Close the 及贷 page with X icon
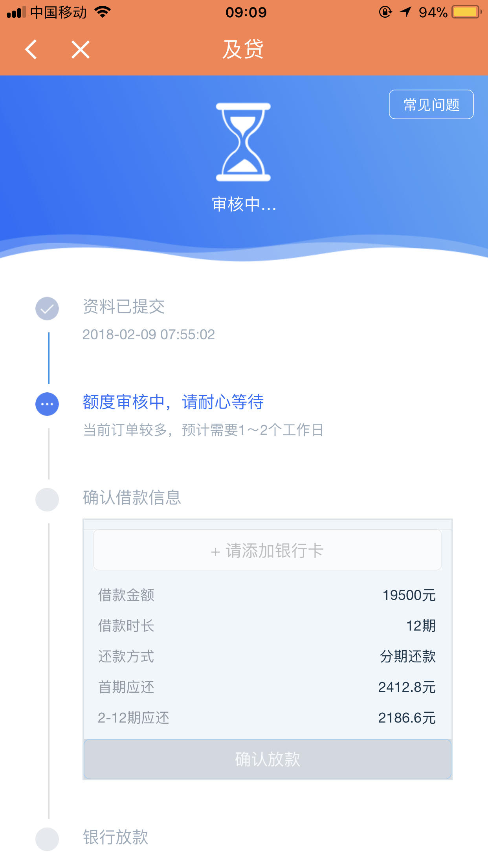This screenshot has width=488, height=868. (81, 50)
